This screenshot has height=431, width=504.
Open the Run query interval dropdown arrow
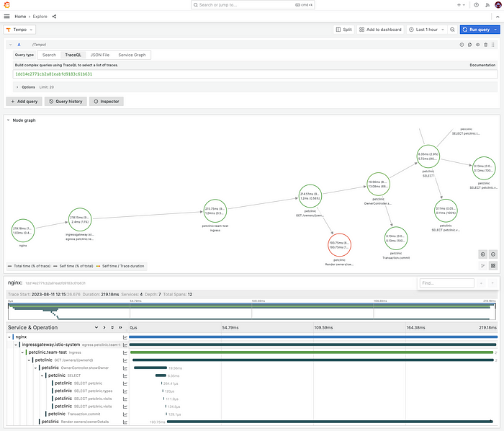pos(495,30)
